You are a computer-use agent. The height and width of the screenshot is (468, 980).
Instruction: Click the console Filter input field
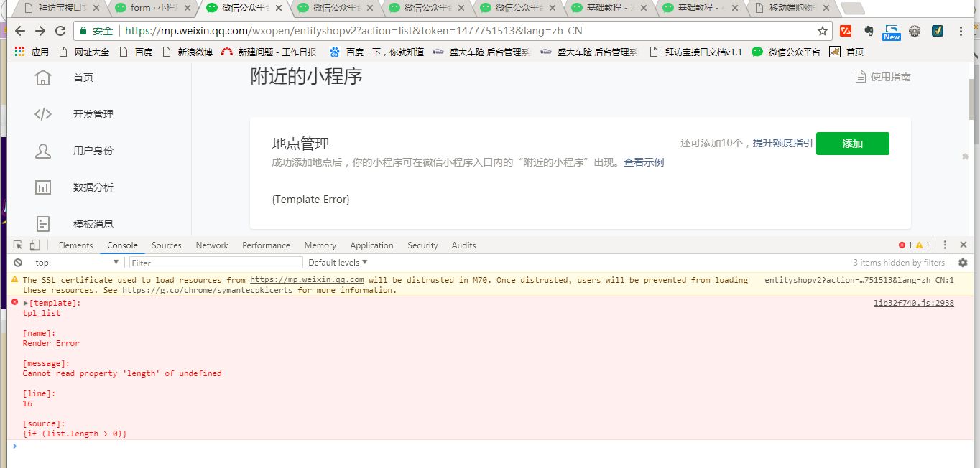(216, 263)
